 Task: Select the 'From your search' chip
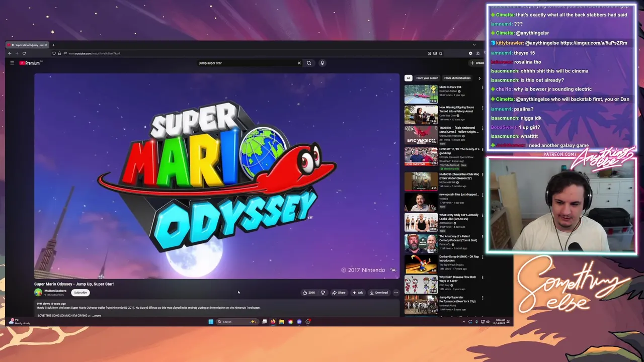pos(427,78)
